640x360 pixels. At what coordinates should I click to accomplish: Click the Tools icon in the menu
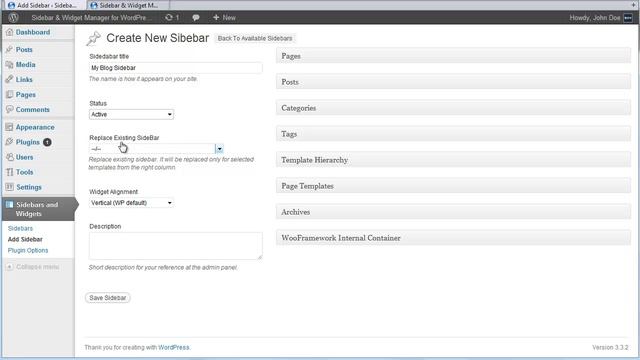[x=9, y=172]
